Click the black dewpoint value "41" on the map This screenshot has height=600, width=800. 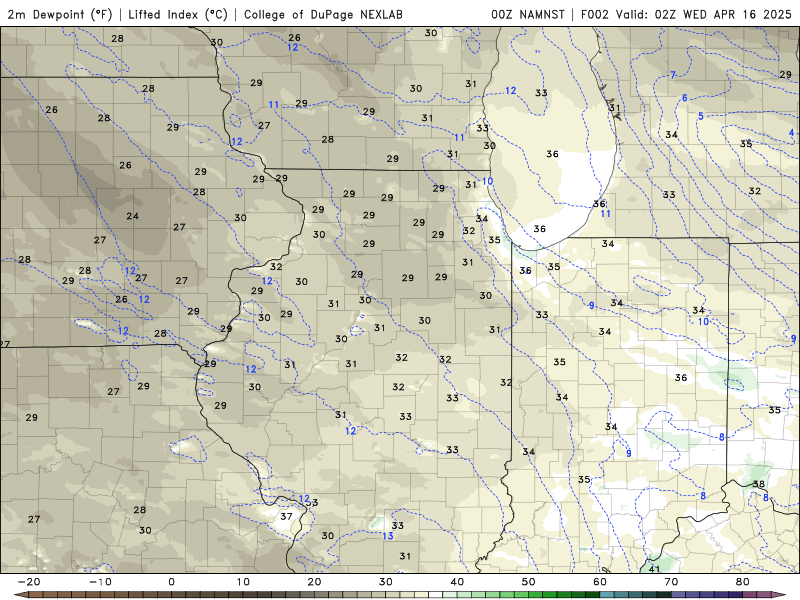click(x=654, y=569)
